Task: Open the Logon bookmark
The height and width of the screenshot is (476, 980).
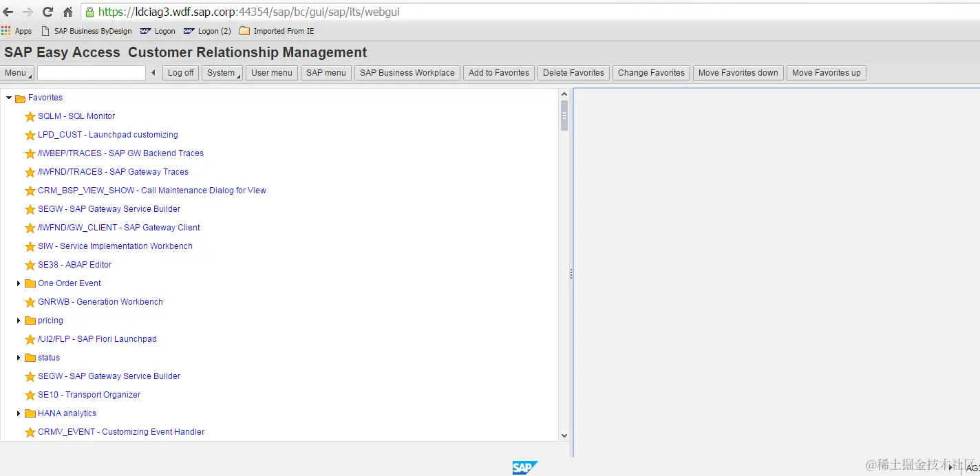Action: (x=158, y=31)
